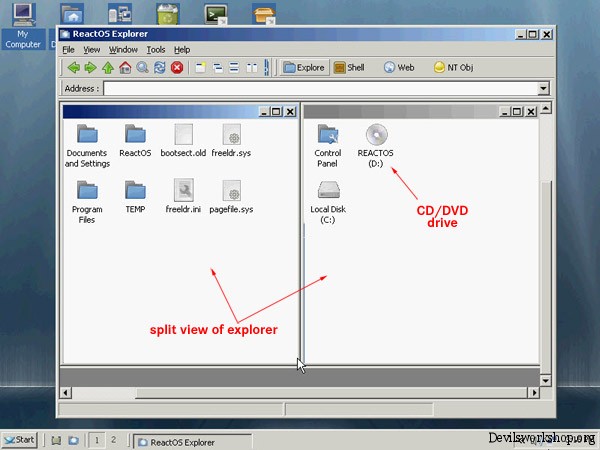The width and height of the screenshot is (600, 450).
Task: Go forward with the green right arrow
Action: pyautogui.click(x=90, y=68)
